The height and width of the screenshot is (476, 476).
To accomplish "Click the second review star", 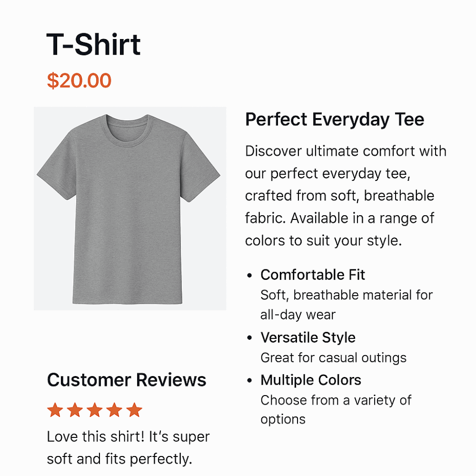I will (75, 410).
